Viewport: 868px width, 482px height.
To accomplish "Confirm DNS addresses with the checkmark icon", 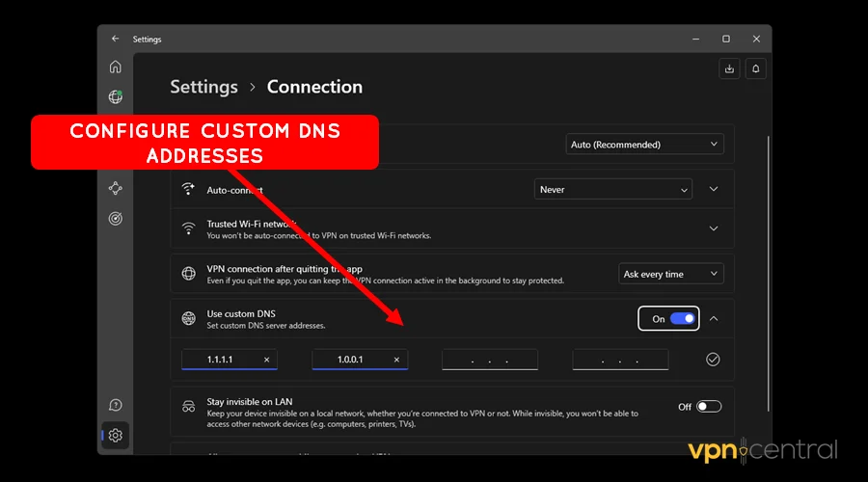I will click(x=713, y=360).
